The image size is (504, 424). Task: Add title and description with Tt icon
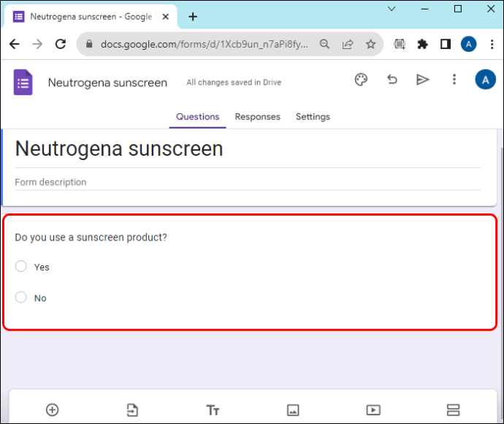[x=213, y=410]
